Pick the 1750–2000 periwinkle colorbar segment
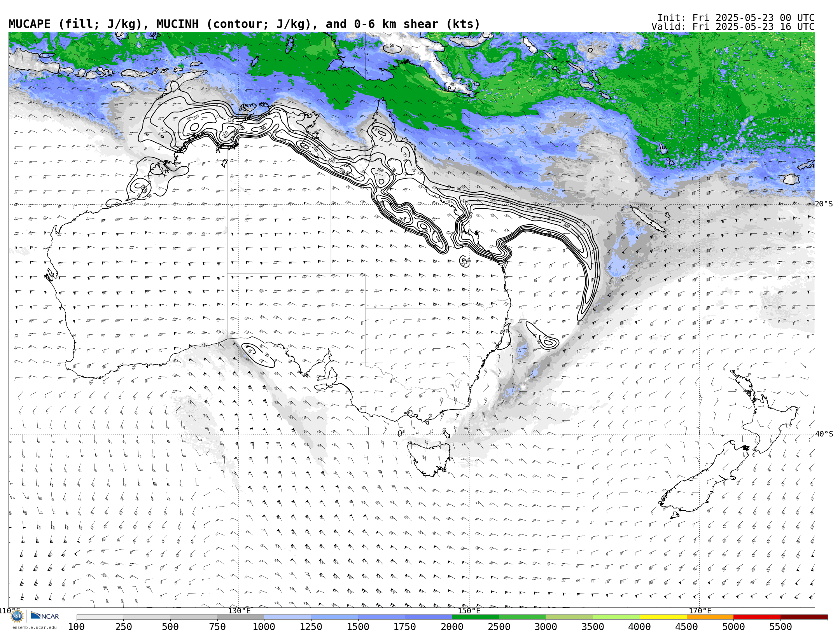Screen dimensions: 840x632 429,617
